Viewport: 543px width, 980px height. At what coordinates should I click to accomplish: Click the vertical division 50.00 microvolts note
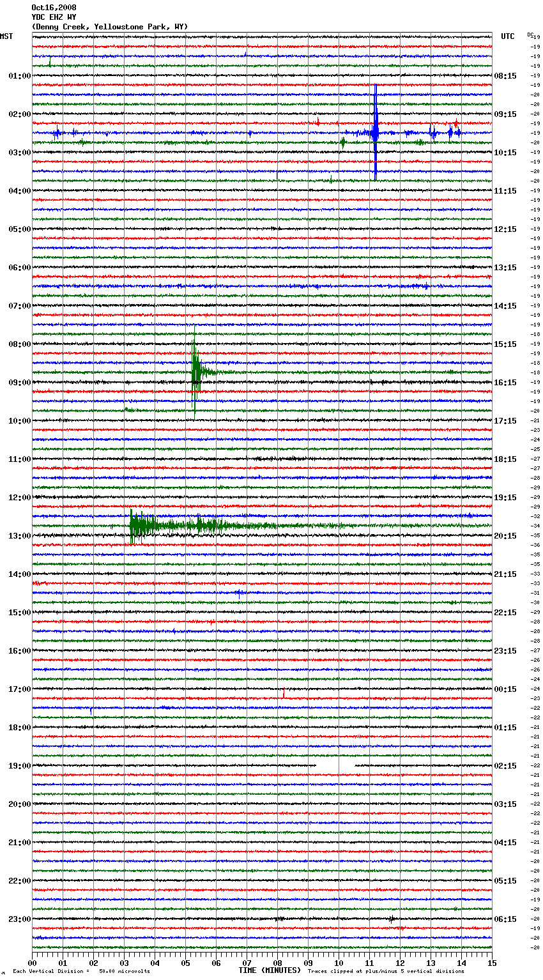pos(81,972)
